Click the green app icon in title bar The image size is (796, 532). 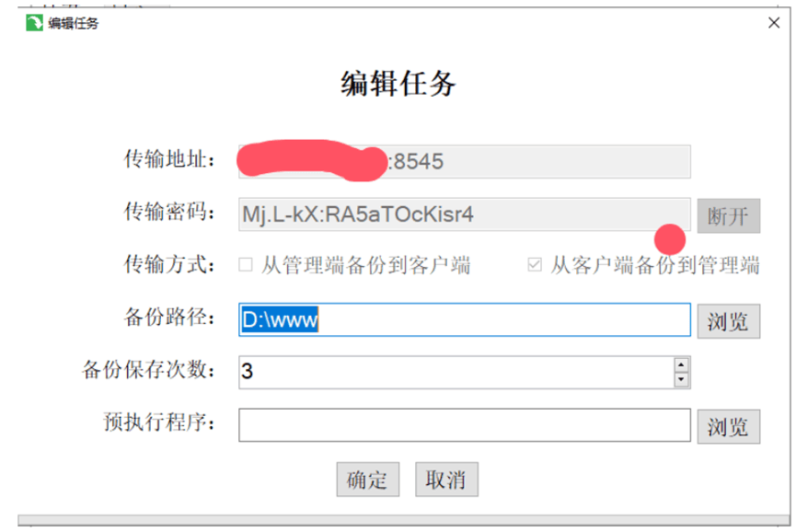pyautogui.click(x=35, y=23)
